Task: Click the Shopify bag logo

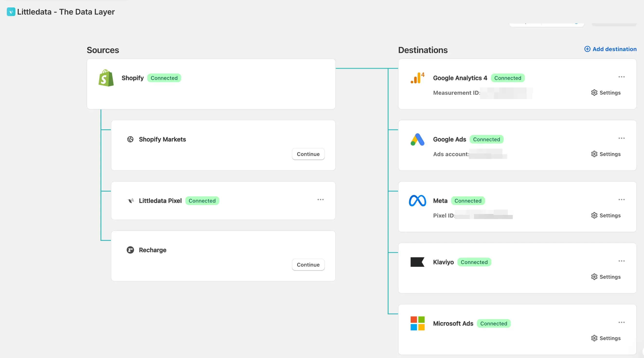Action: pos(106,78)
